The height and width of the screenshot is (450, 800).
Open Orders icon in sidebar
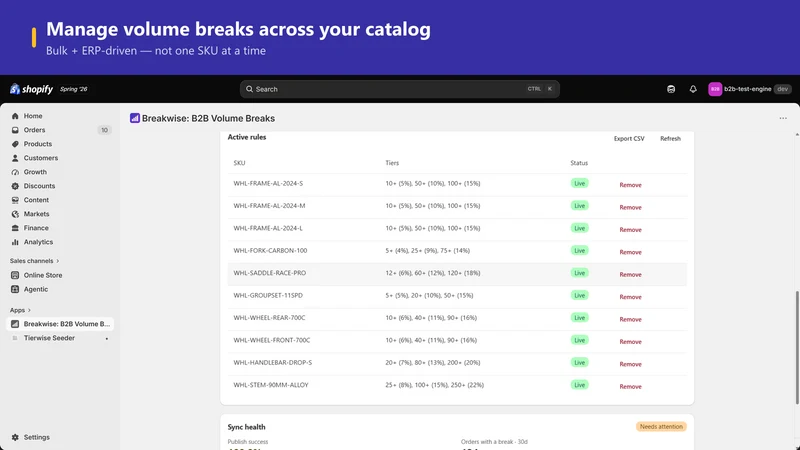[15, 130]
